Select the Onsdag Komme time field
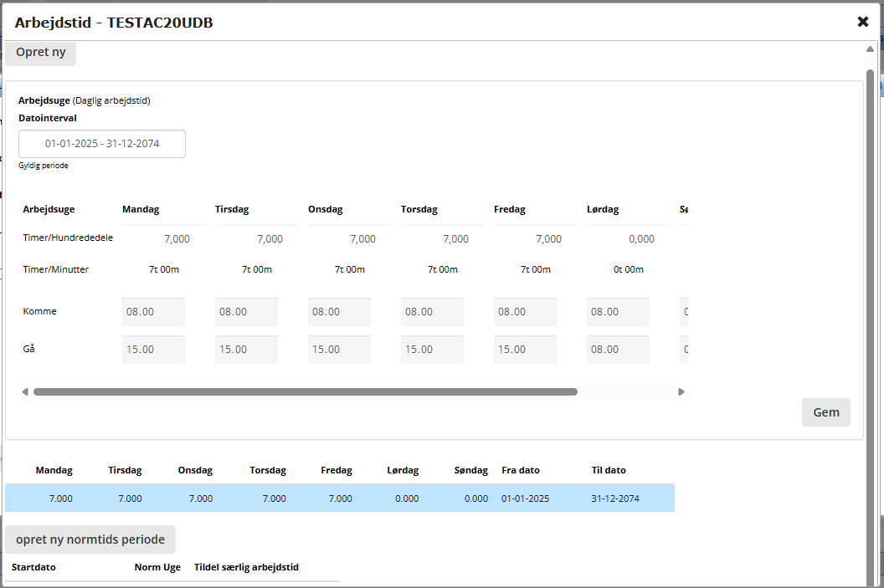Viewport: 884px width, 588px height. 339,312
